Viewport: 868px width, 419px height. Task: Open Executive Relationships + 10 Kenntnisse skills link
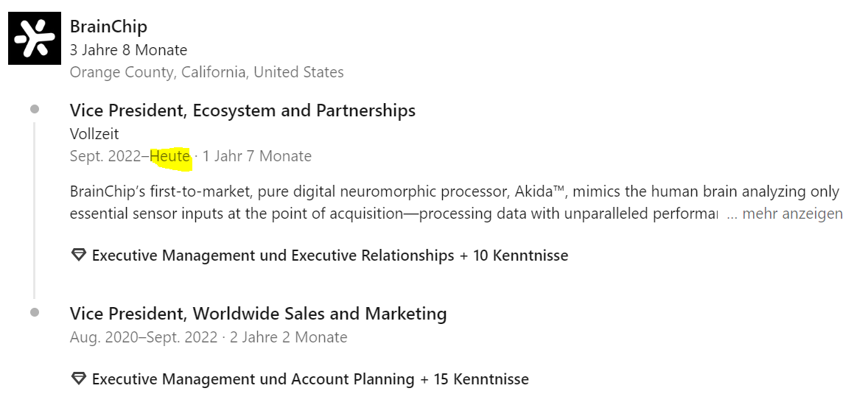tap(329, 256)
